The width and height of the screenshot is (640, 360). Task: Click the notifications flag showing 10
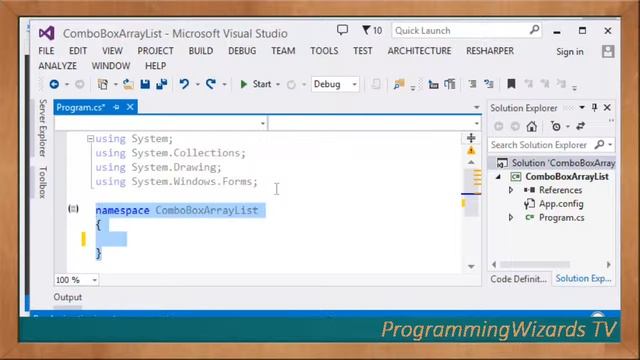372,30
